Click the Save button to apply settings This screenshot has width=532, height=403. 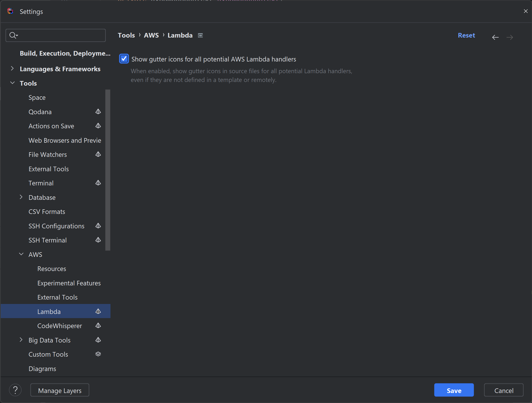(454, 390)
